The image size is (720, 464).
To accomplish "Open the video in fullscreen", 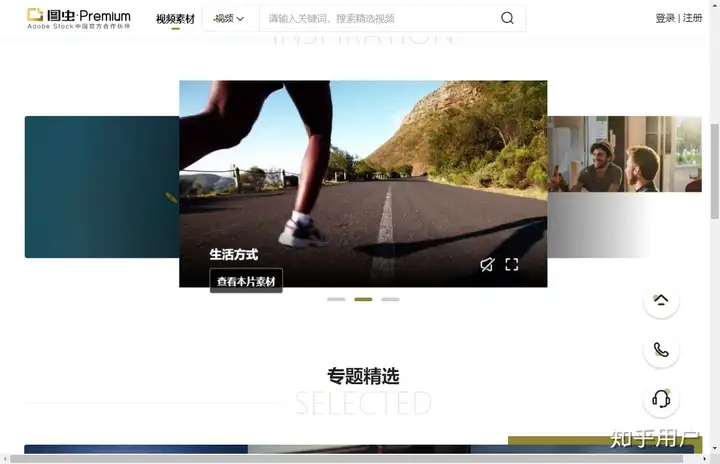I will click(512, 265).
